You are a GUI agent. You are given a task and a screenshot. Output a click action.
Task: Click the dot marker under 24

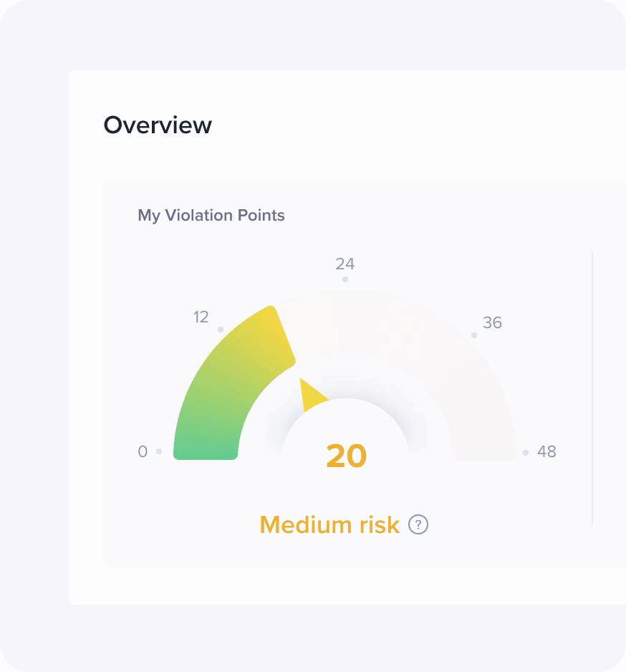pos(345,279)
